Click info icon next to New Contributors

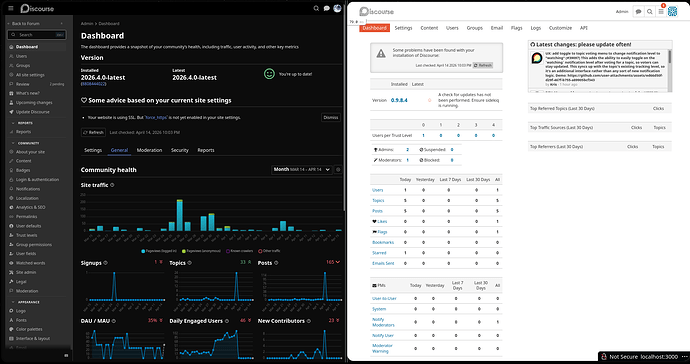pos(308,321)
